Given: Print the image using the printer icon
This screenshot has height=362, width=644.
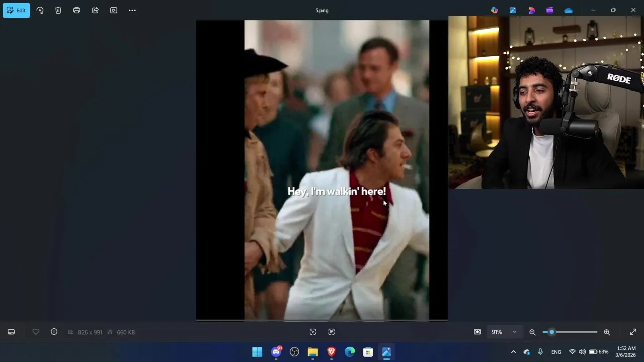Looking at the screenshot, I should pyautogui.click(x=76, y=10).
